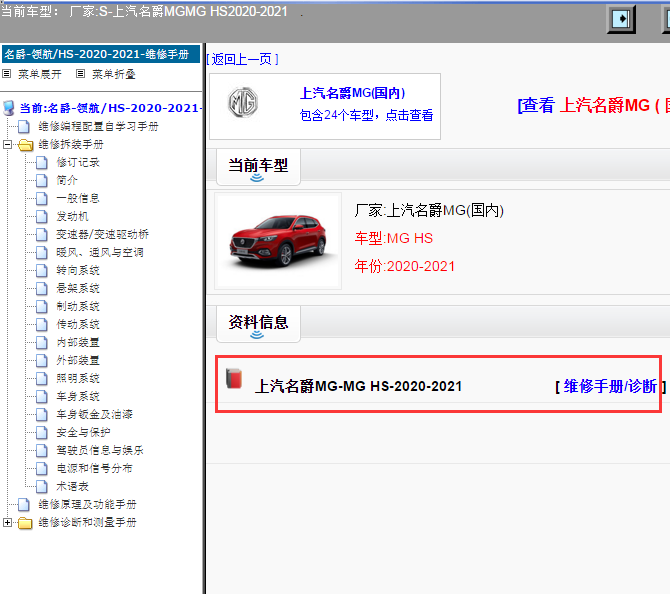670x594 pixels.
Task: Click the page icon beside 悬架系统
Action: [x=42, y=288]
